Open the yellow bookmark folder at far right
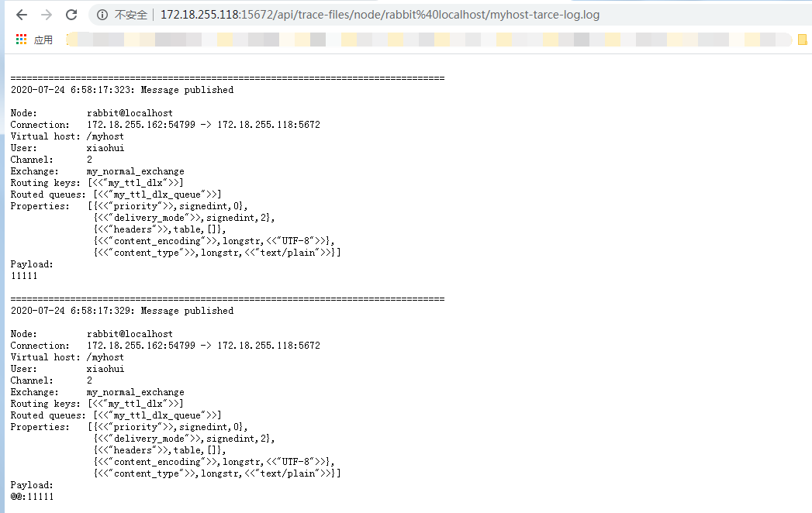The image size is (812, 513). click(803, 40)
